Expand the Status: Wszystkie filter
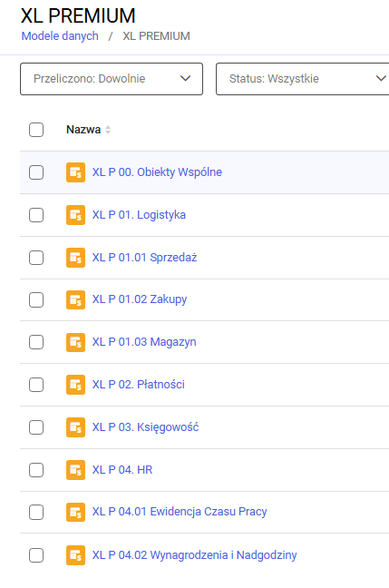Viewport: 389px width, 588px height. point(303,79)
